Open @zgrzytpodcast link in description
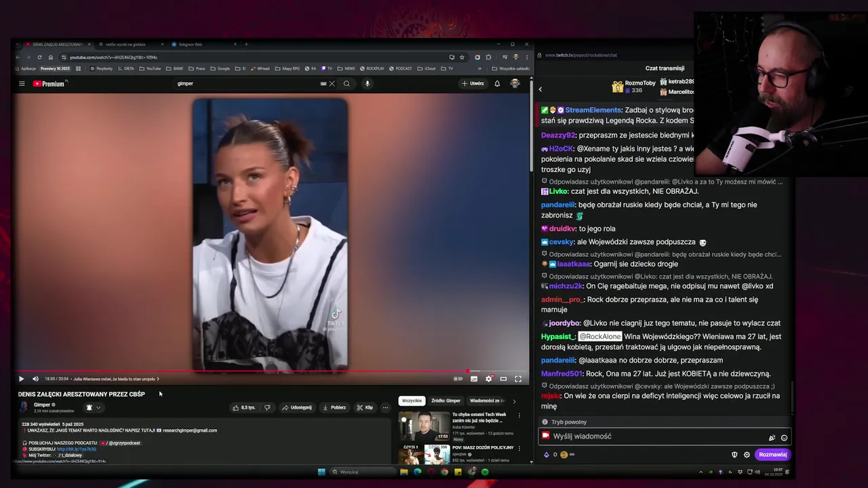Screen dimensions: 868x488 pos(123,443)
